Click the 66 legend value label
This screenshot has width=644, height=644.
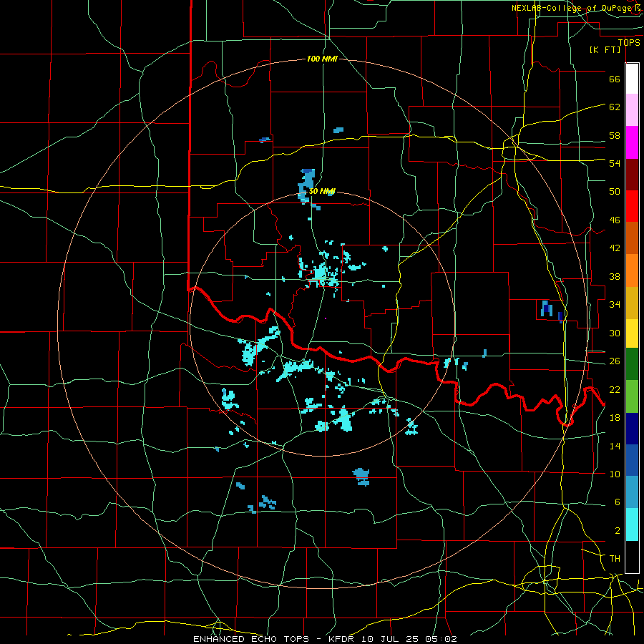pos(615,79)
